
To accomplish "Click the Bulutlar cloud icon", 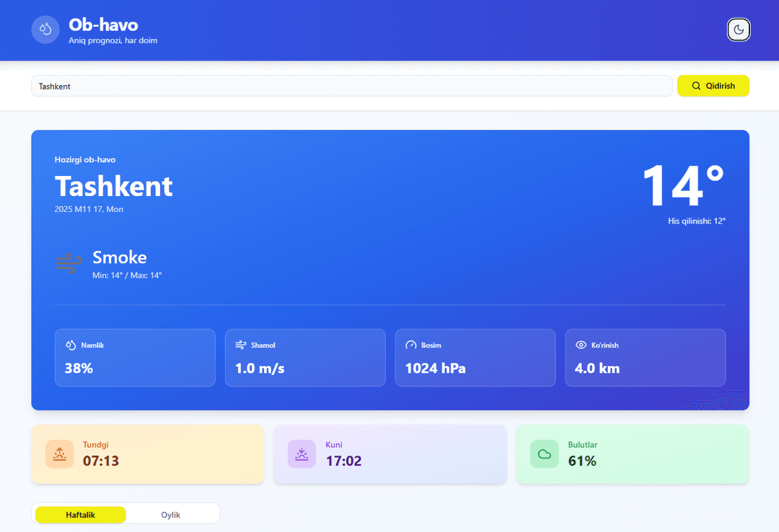I will pyautogui.click(x=544, y=453).
